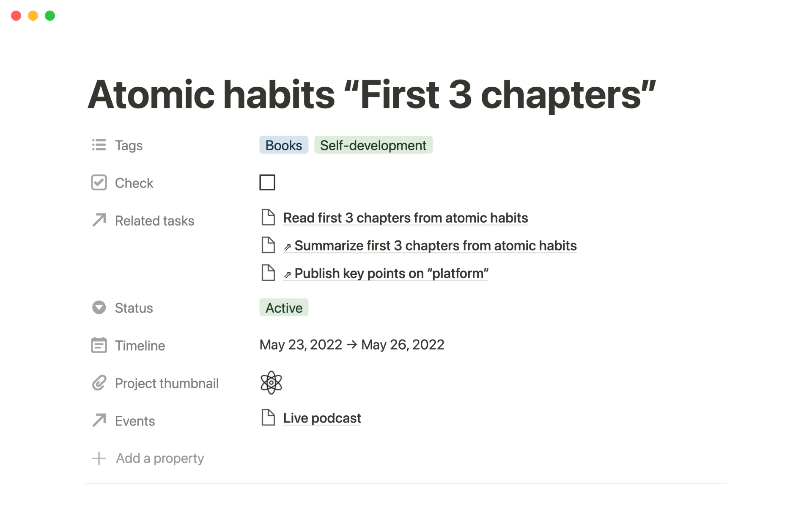Select the Books tag
Image resolution: width=812 pixels, height=508 pixels.
pos(284,145)
